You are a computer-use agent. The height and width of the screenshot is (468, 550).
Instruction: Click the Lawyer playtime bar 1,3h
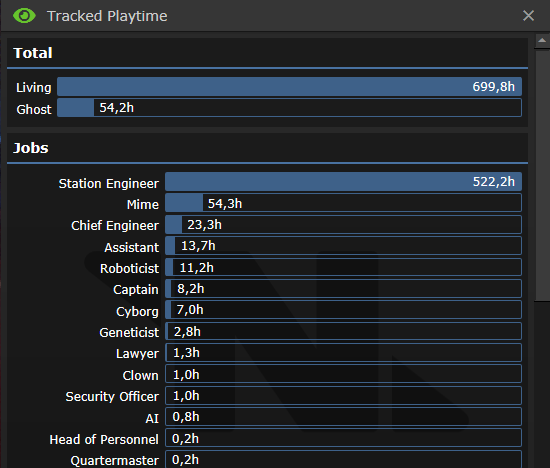tap(343, 353)
